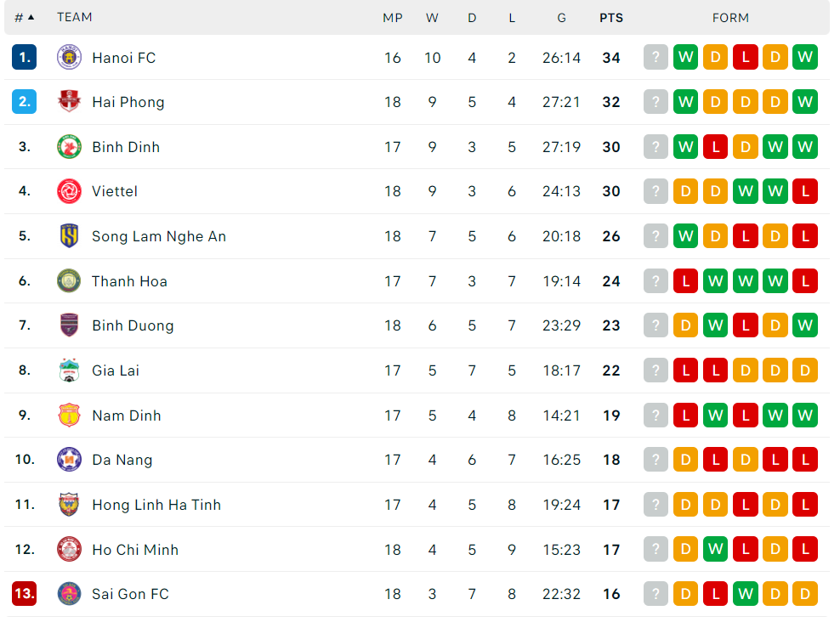Image resolution: width=840 pixels, height=622 pixels.
Task: Click the Song Lam Nghe An crest
Action: [69, 236]
